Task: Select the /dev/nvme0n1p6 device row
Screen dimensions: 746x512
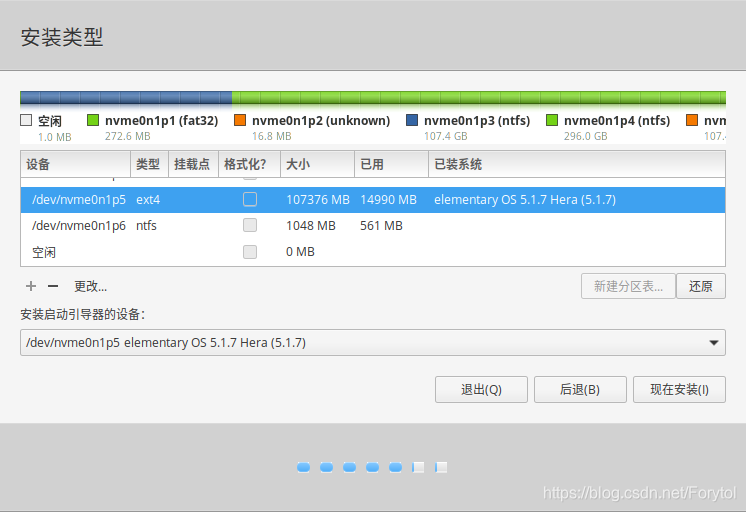Action: 373,226
